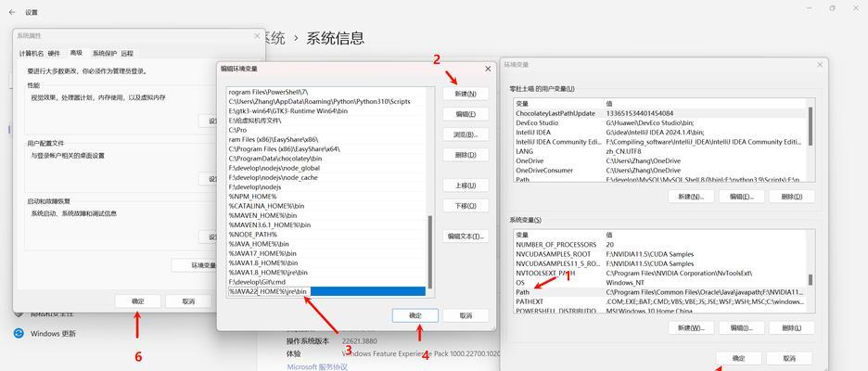Click the Windows 更新 sync icon in Settings sidebar

(x=19, y=333)
